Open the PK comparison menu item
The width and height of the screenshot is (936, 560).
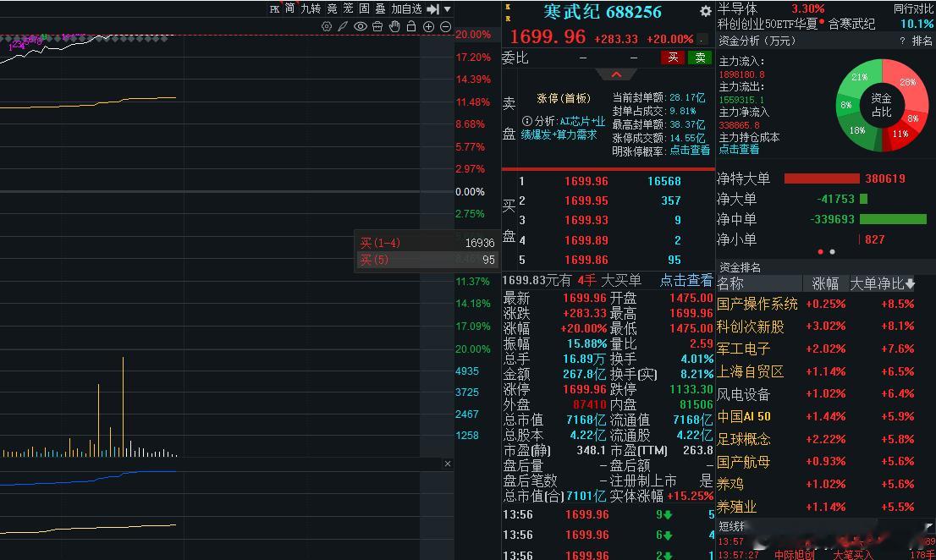(275, 8)
